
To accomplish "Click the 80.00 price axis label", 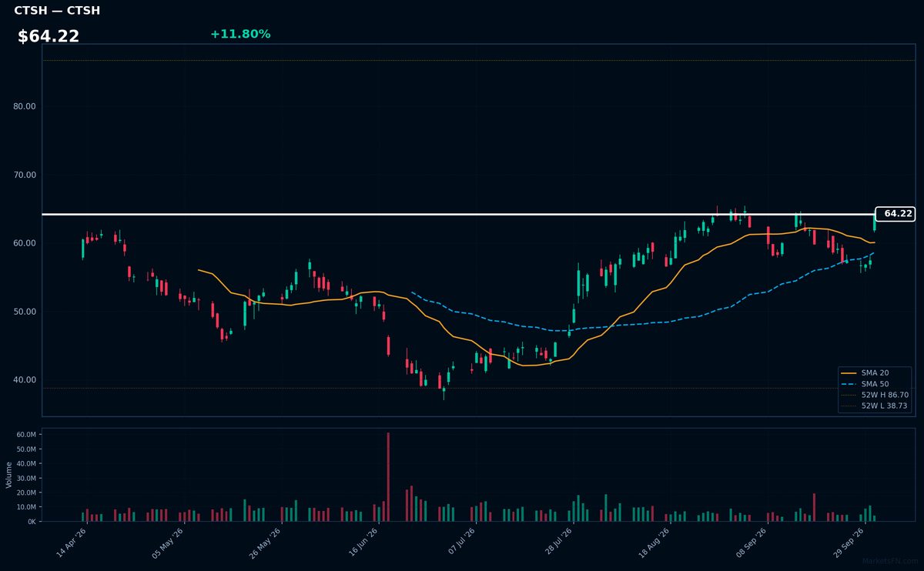I will click(25, 106).
